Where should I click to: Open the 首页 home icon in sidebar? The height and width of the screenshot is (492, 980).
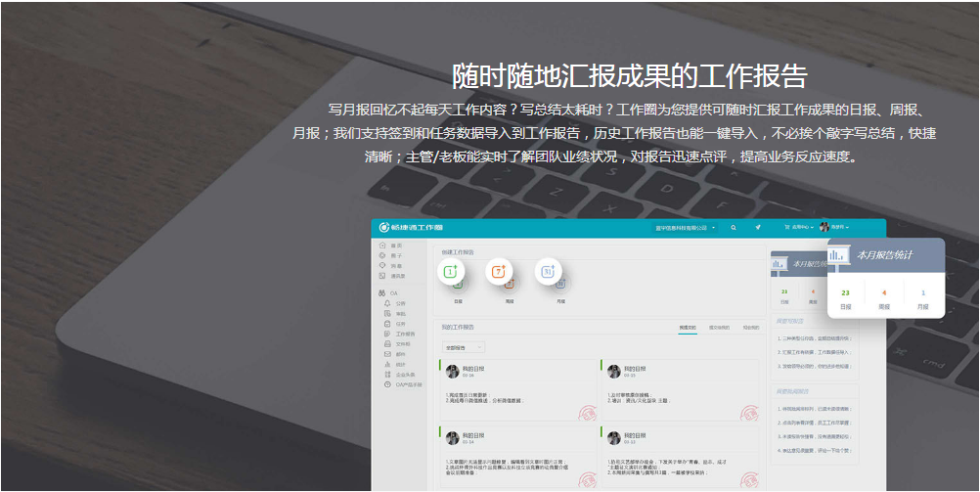[382, 246]
